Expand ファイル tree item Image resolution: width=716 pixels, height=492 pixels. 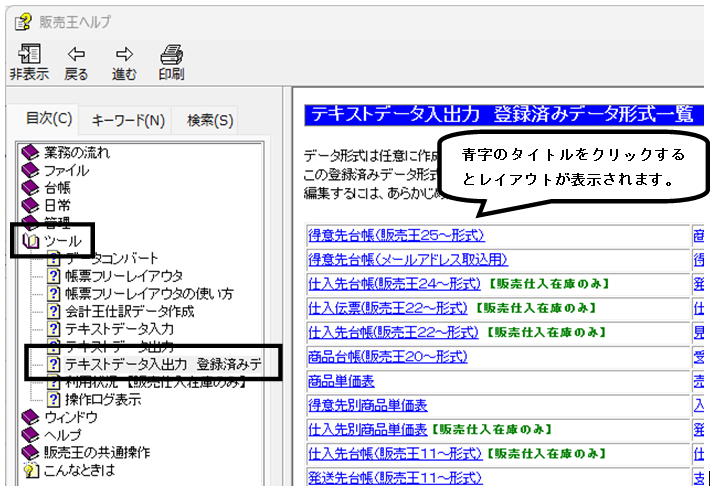[x=67, y=170]
